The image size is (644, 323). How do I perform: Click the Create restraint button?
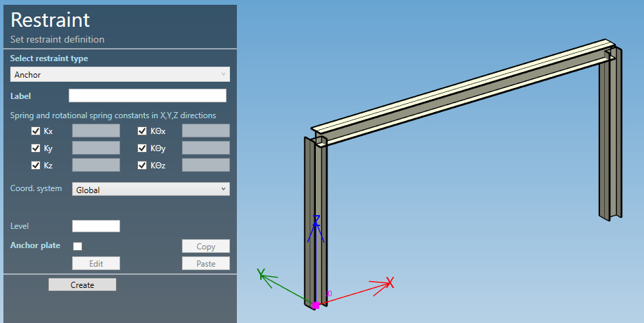tap(82, 285)
